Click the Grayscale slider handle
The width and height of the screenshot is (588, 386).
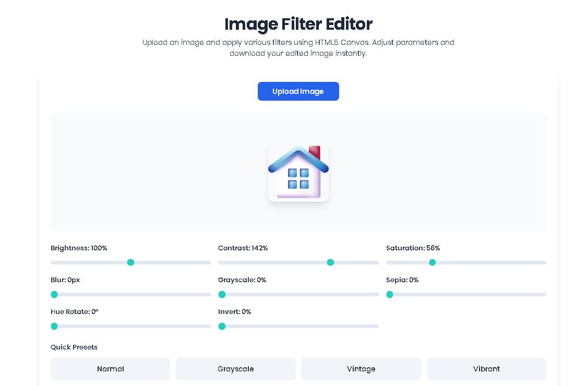pos(222,294)
